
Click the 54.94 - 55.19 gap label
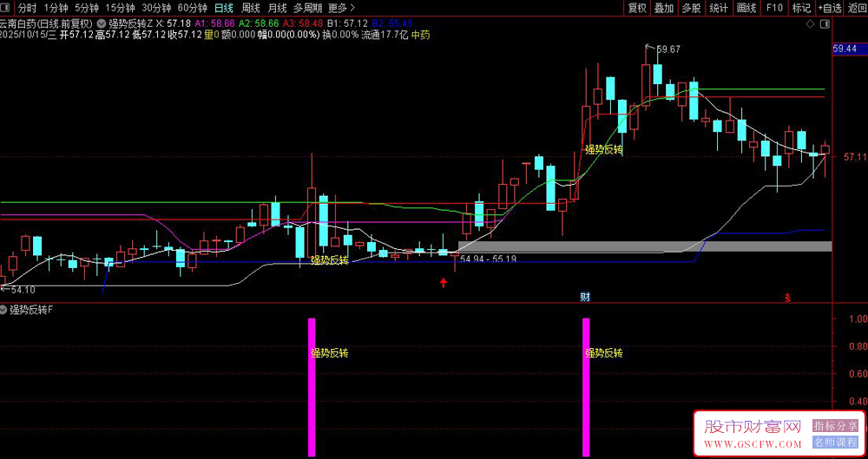click(x=488, y=259)
